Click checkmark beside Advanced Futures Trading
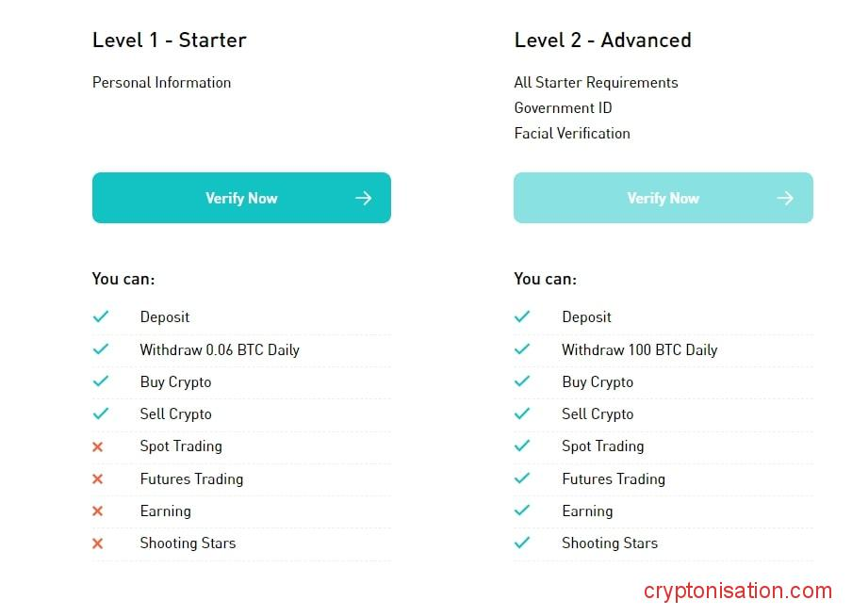Screen dimensions: 852x616 tap(522, 478)
